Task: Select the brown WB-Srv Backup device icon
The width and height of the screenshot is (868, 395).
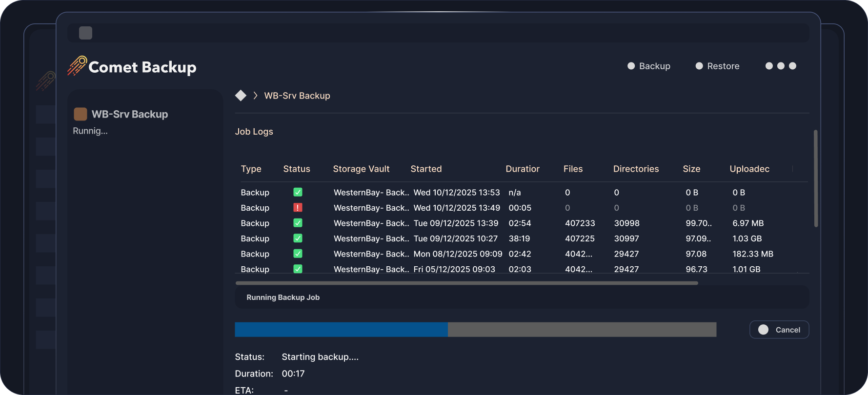Action: [81, 114]
